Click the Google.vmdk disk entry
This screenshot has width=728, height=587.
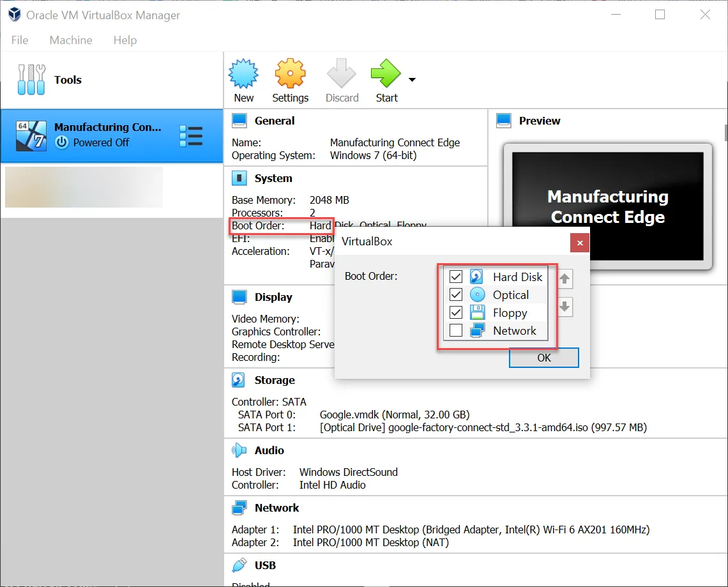tap(395, 415)
